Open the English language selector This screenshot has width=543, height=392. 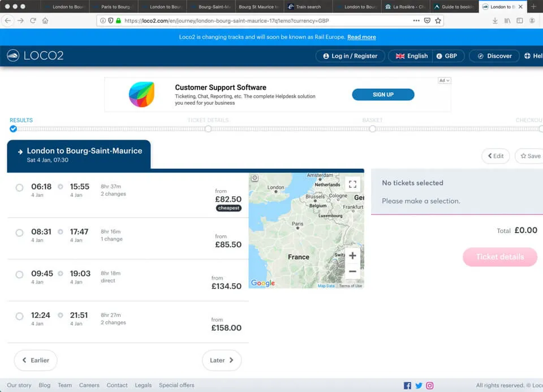click(411, 56)
